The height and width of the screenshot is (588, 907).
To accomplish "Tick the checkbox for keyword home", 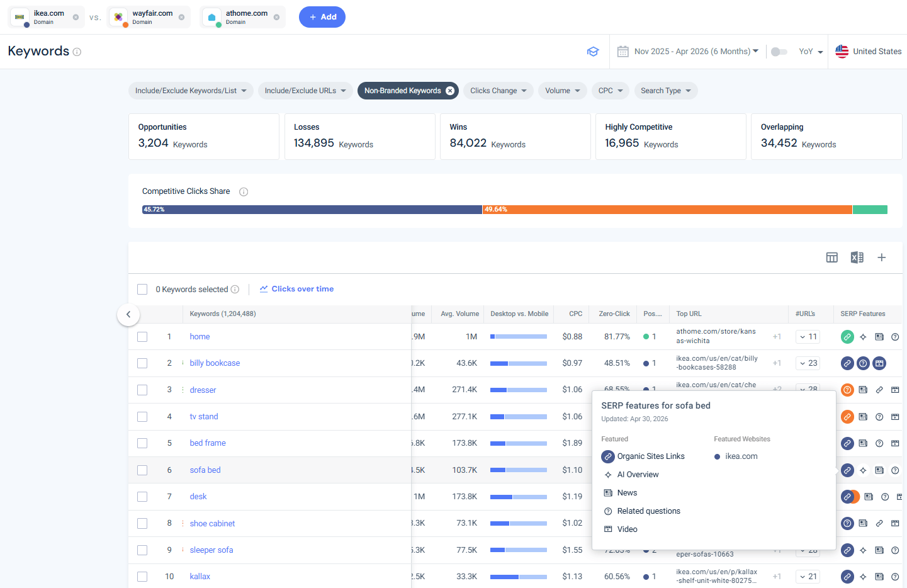I will 142,337.
